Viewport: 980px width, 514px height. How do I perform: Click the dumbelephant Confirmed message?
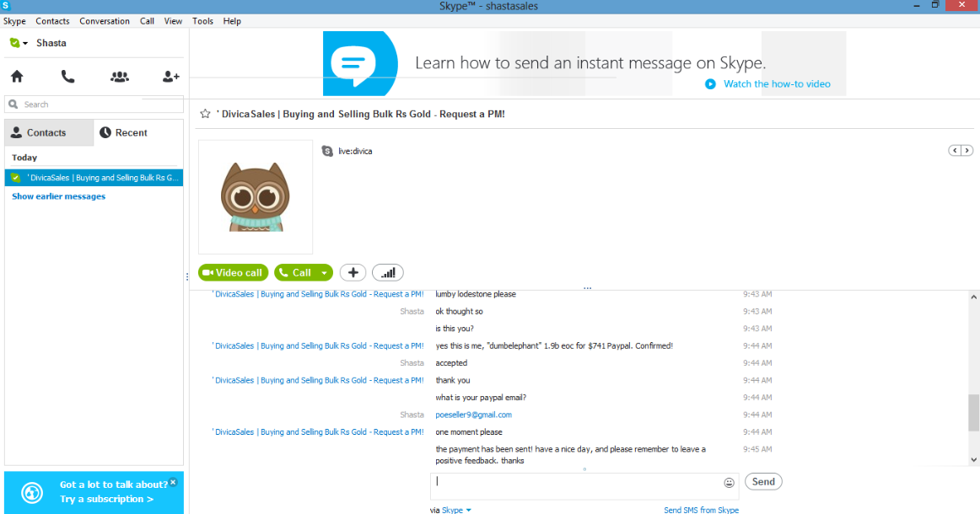(554, 345)
